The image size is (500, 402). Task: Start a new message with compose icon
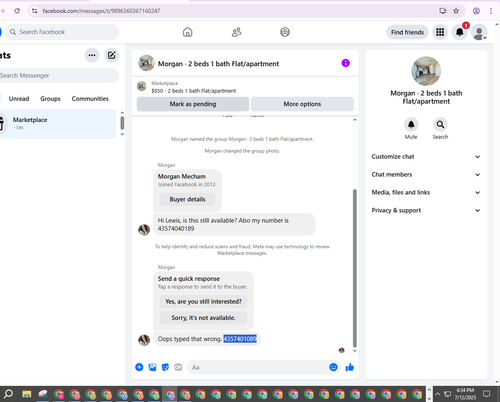[112, 55]
